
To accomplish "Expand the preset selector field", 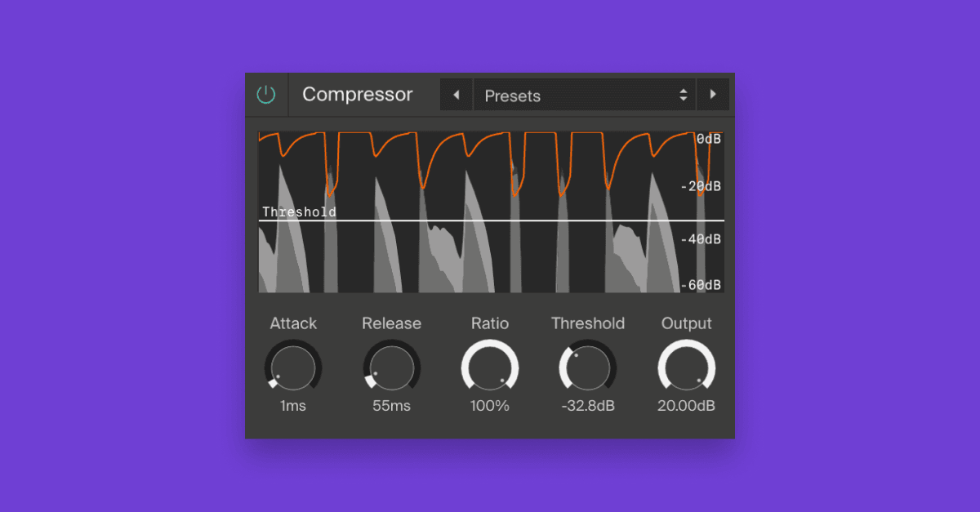I will point(584,95).
